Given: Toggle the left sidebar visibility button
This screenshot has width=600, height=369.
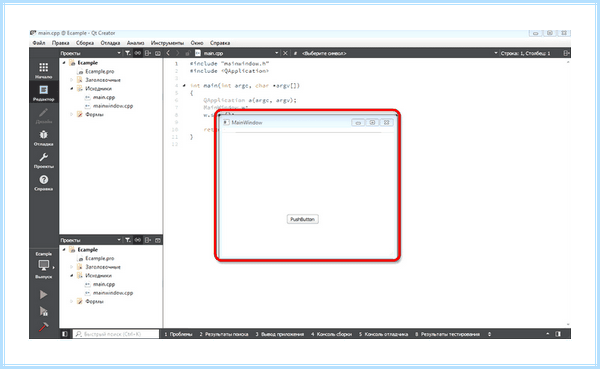Looking at the screenshot, I should coord(65,334).
